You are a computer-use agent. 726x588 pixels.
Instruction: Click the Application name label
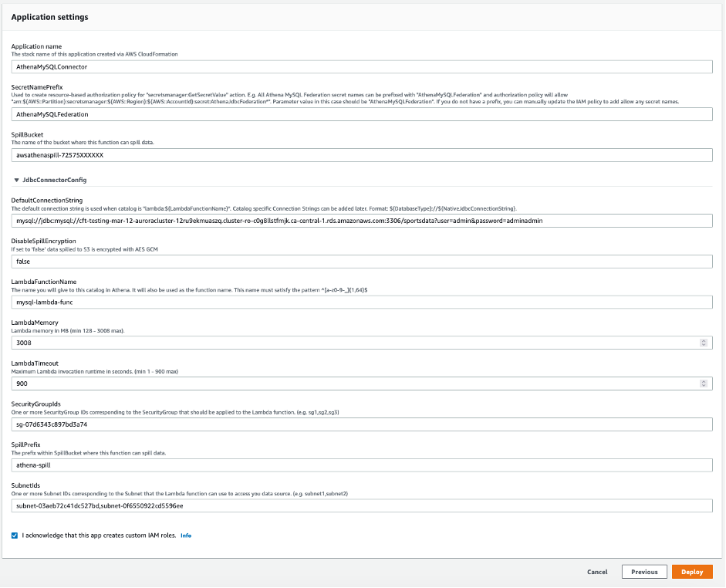(x=36, y=46)
